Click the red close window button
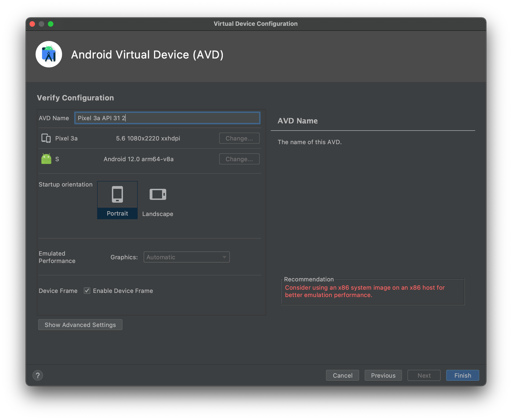512x420 pixels. point(32,24)
